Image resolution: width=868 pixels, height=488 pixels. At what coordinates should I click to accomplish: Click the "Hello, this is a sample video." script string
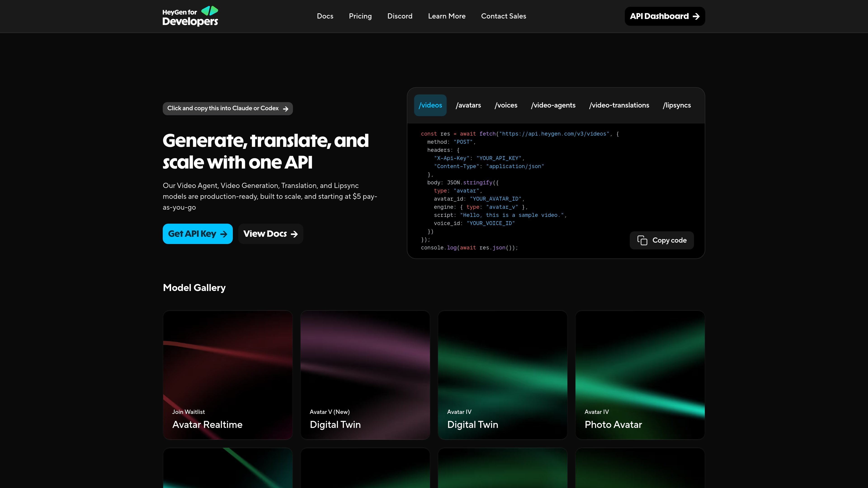pyautogui.click(x=512, y=215)
